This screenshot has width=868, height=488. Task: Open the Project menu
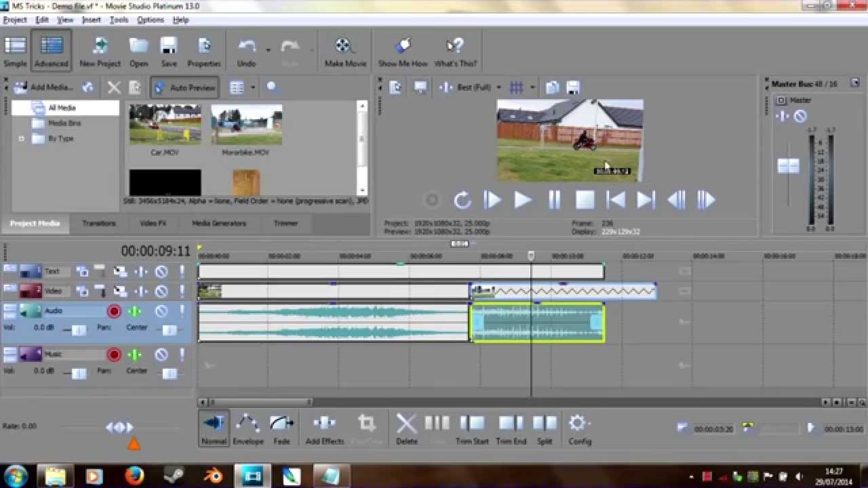15,20
